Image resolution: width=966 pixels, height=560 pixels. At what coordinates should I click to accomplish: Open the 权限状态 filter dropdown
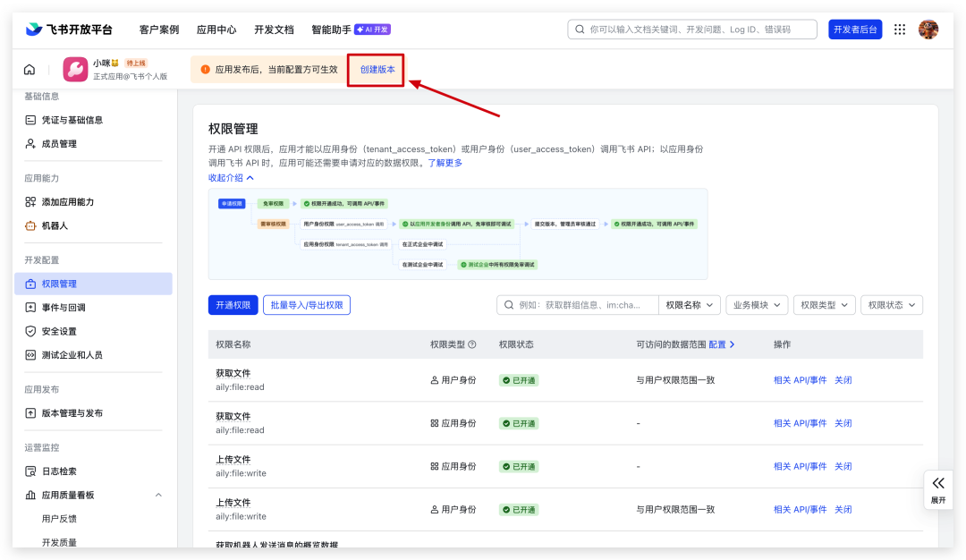point(891,305)
